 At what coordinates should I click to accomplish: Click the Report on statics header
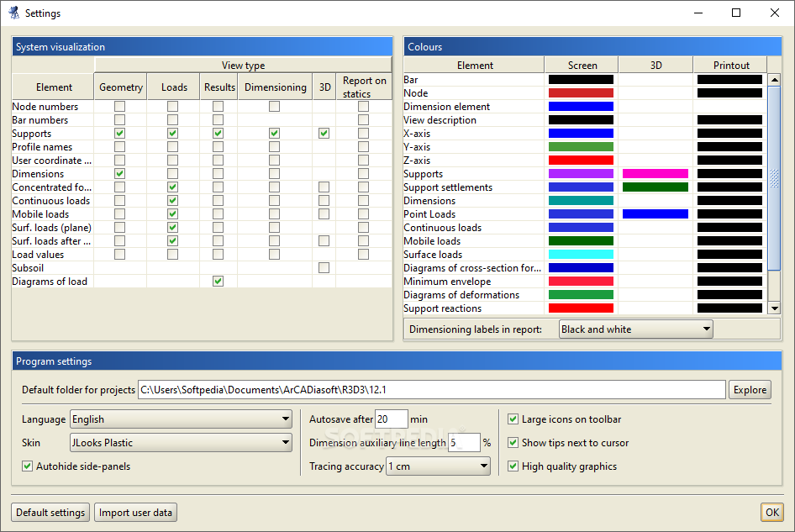tap(364, 87)
